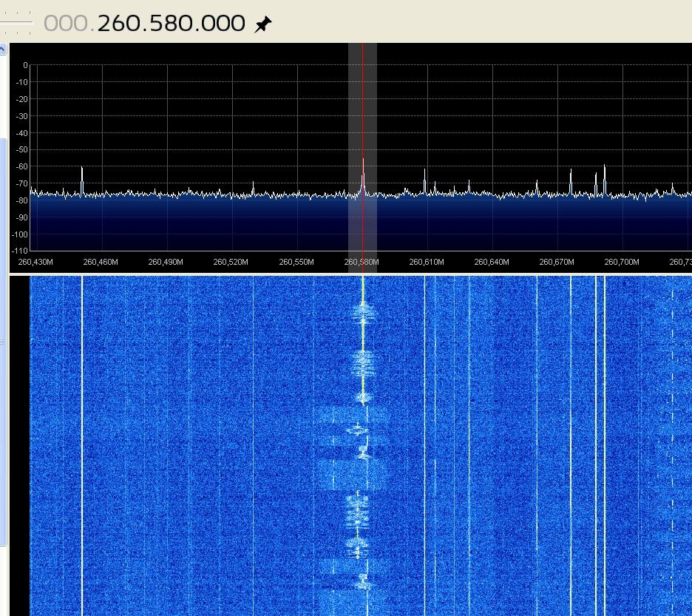Click the digit 5 in the frequency readout
The image size is (692, 616).
[156, 23]
